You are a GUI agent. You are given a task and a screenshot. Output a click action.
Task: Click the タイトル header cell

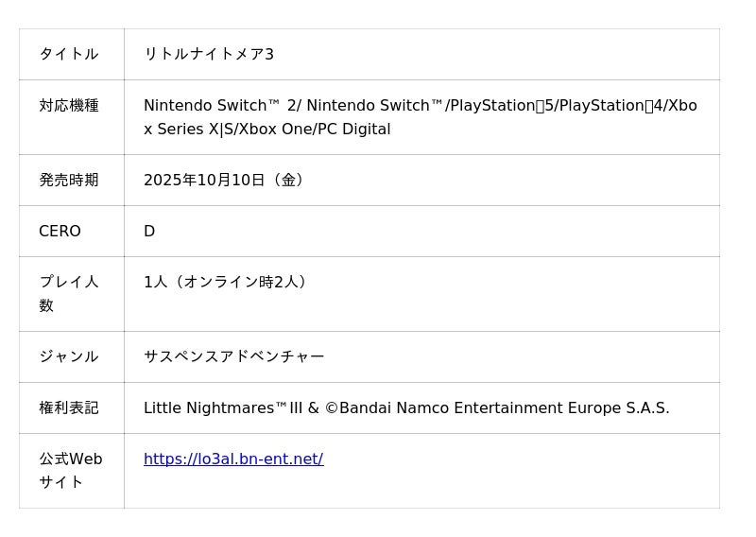coord(69,54)
